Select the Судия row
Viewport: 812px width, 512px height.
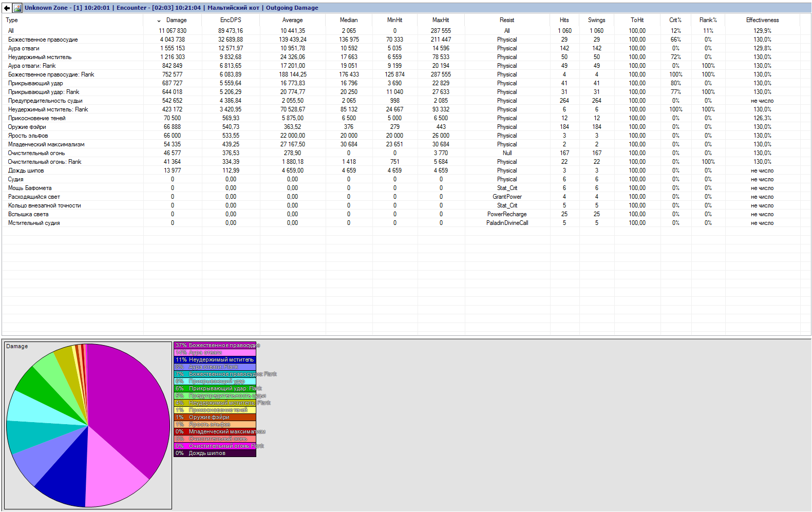pyautogui.click(x=406, y=179)
